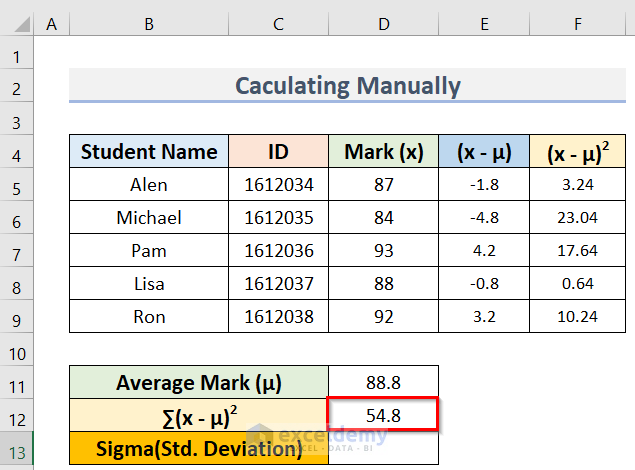
Task: Click squared deviation cell 17.64
Action: 577,250
